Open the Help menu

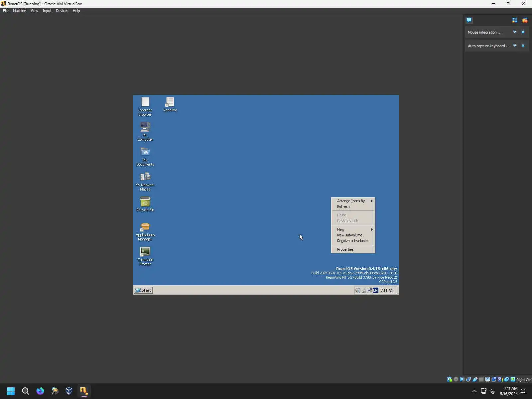tap(76, 11)
